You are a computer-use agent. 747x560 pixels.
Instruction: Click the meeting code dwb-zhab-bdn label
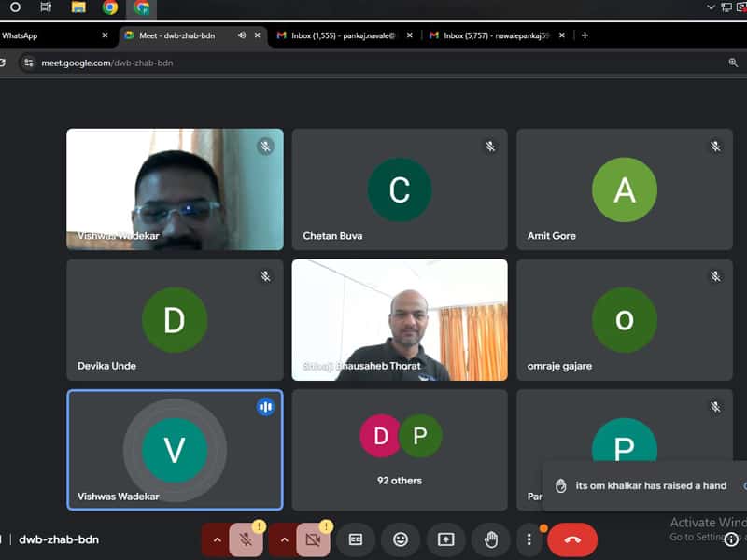59,539
